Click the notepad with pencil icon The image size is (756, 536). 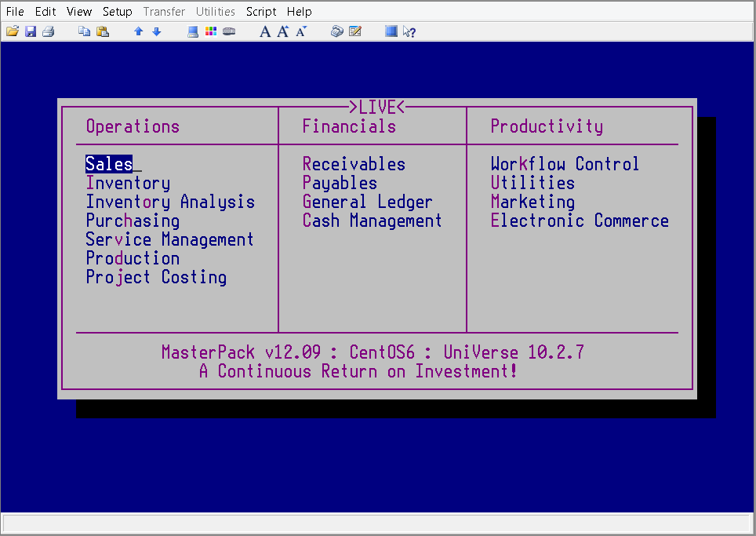[355, 32]
